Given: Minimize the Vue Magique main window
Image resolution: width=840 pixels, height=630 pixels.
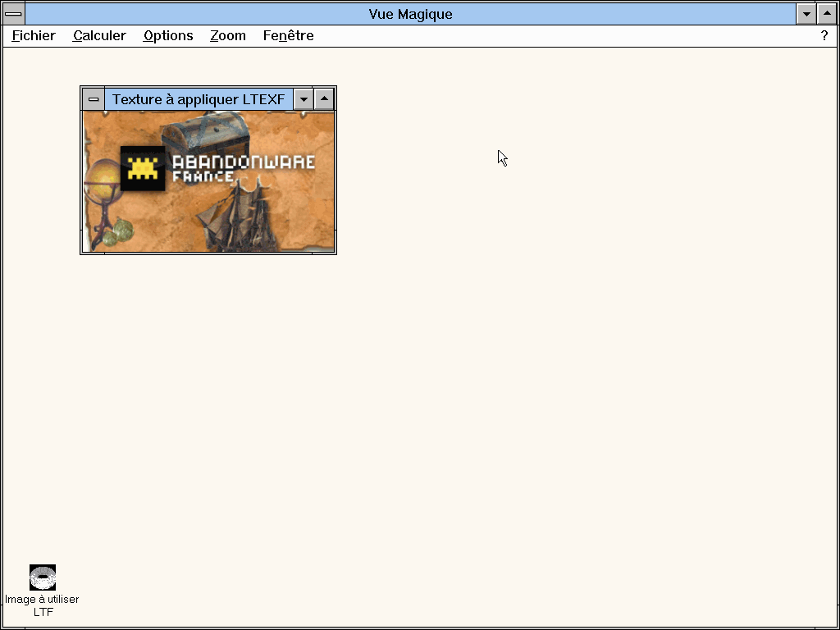Looking at the screenshot, I should coord(806,14).
